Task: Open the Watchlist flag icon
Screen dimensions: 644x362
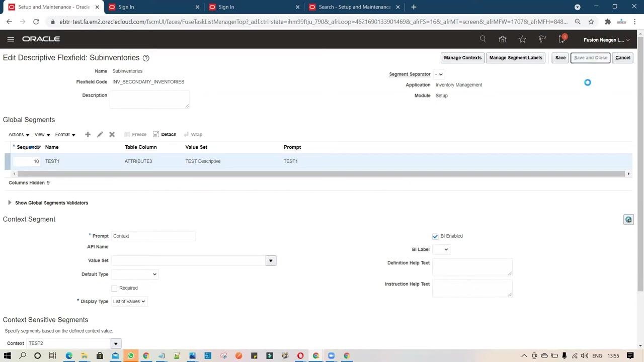Action: pos(542,39)
